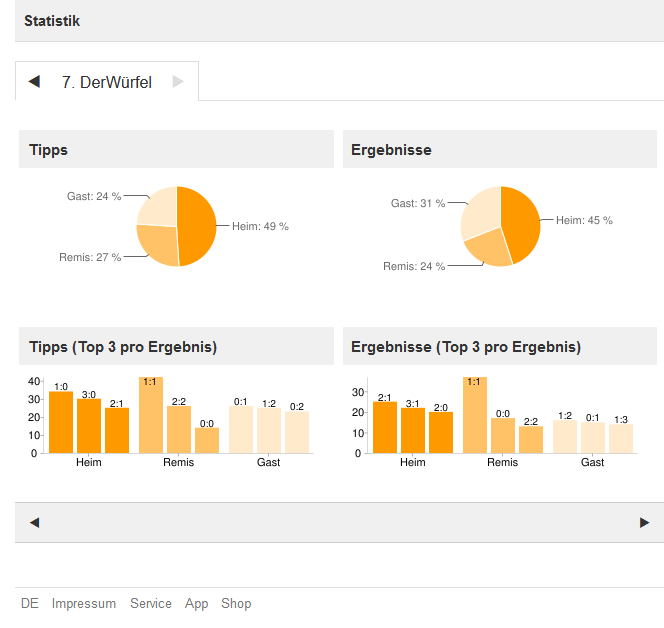Open the Service footer link
664x628 pixels.
151,603
